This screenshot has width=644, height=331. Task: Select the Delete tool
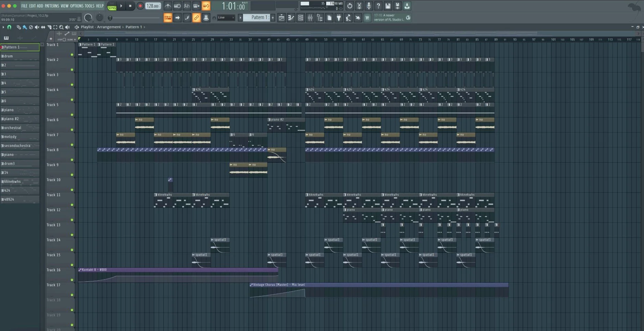(31, 27)
